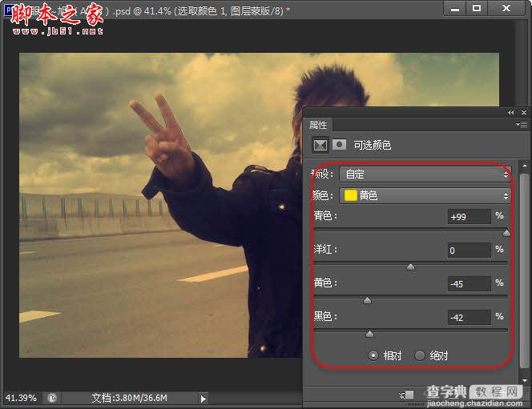Viewport: 532px width, 409px height.
Task: Click the 青色 cyan slider handle
Action: click(x=506, y=233)
